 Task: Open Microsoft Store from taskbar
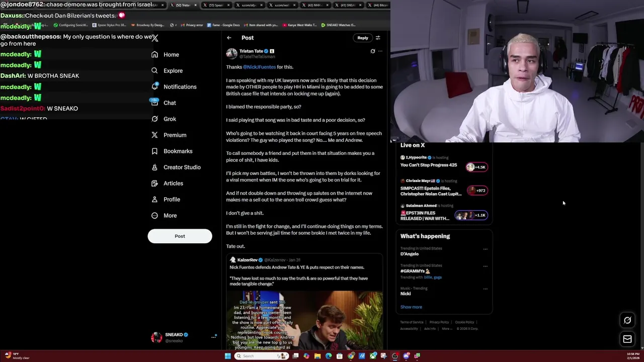tap(340, 356)
